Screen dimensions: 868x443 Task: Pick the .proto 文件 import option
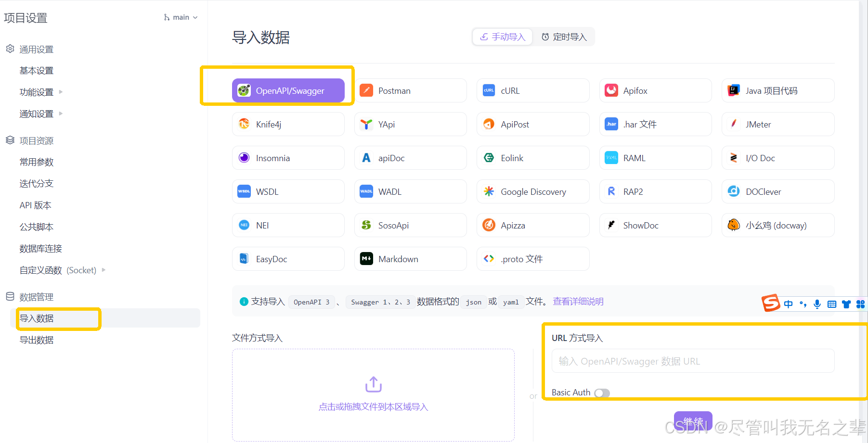pyautogui.click(x=533, y=259)
